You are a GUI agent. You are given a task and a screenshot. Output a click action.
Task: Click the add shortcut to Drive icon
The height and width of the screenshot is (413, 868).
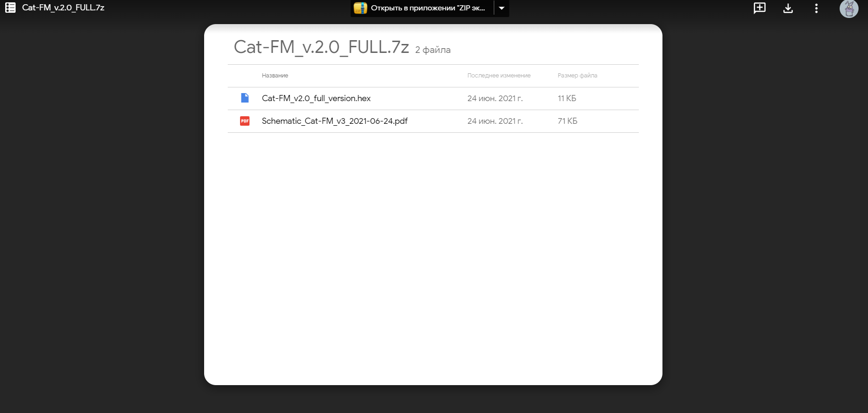(x=759, y=8)
